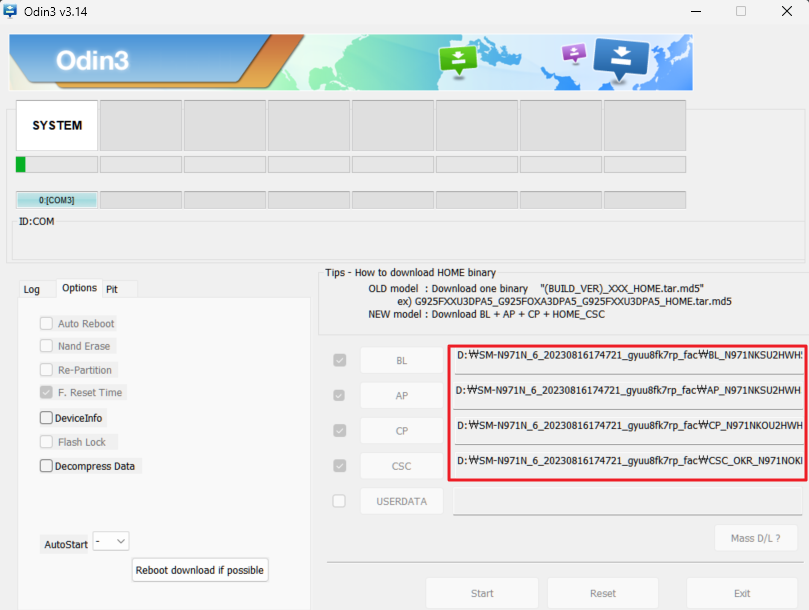Check the USERDATA file checkbox
The image size is (809, 610).
coord(339,501)
